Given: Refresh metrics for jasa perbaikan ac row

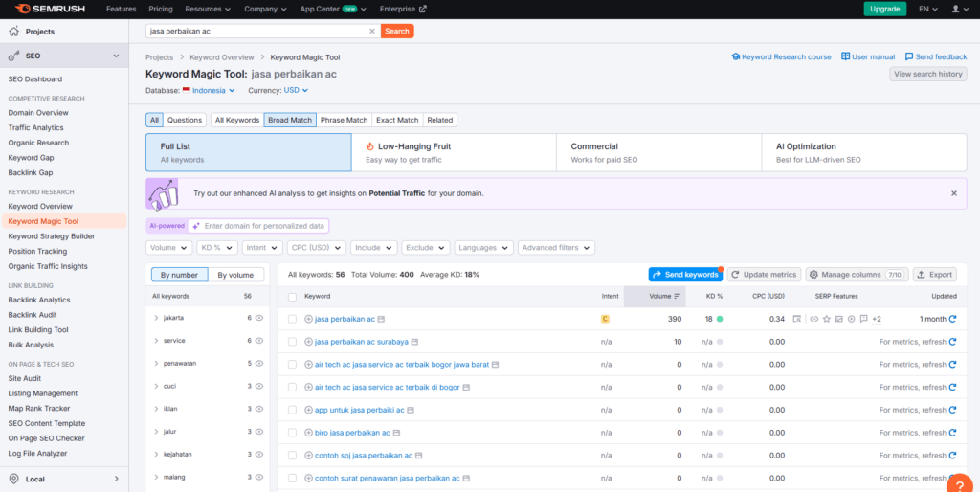Looking at the screenshot, I should pos(952,319).
